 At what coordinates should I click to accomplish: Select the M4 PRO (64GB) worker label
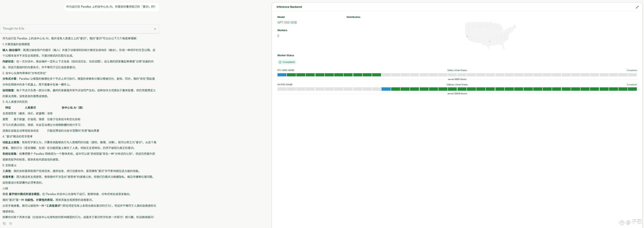pos(285,85)
